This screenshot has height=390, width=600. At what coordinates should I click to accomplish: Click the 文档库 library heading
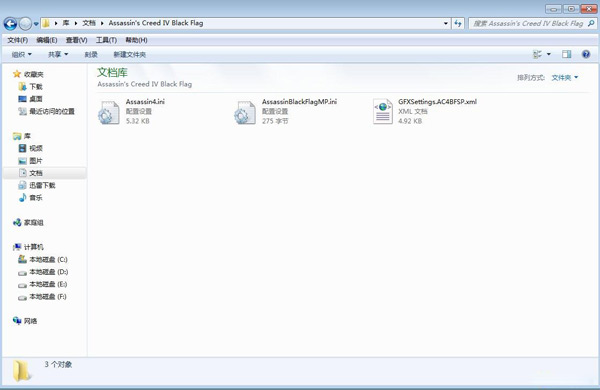click(112, 72)
